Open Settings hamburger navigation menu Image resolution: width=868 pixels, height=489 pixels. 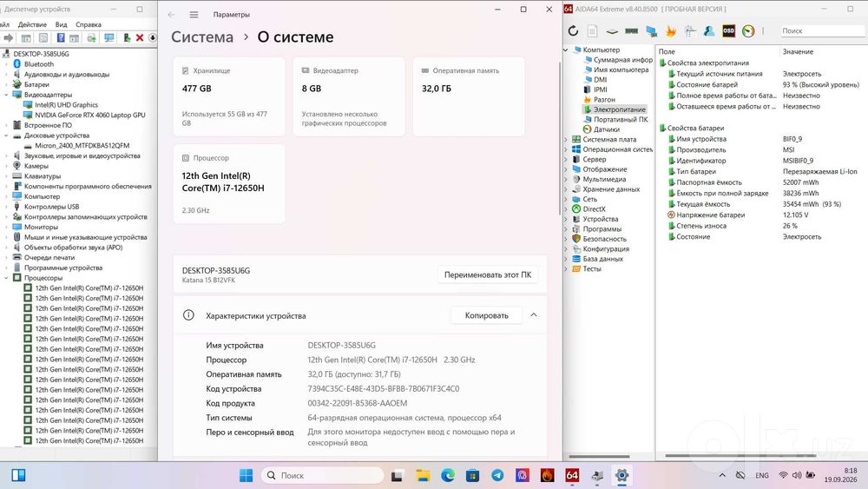(194, 15)
